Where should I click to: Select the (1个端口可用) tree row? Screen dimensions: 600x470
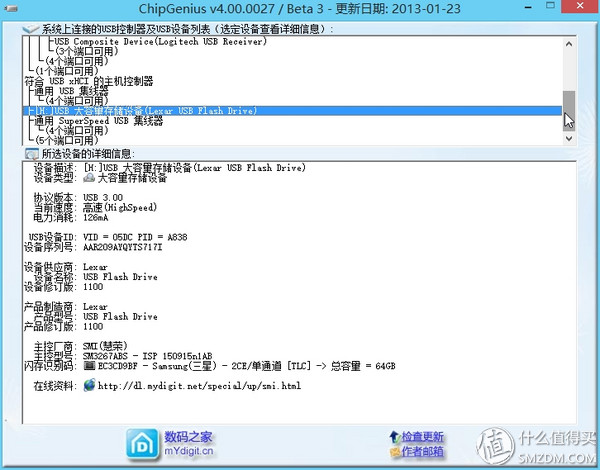[x=66, y=71]
